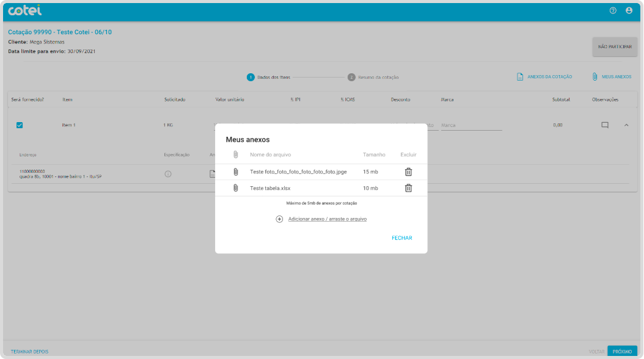This screenshot has width=644, height=359.
Task: Open the help question mark icon
Action: (x=613, y=11)
